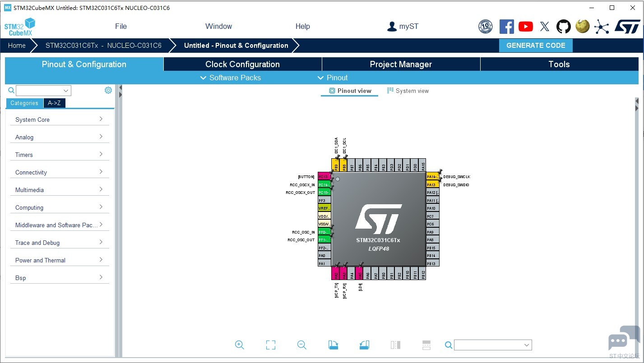Viewport: 644px width, 363px height.
Task: Expand the Bsp category
Action: (60, 278)
